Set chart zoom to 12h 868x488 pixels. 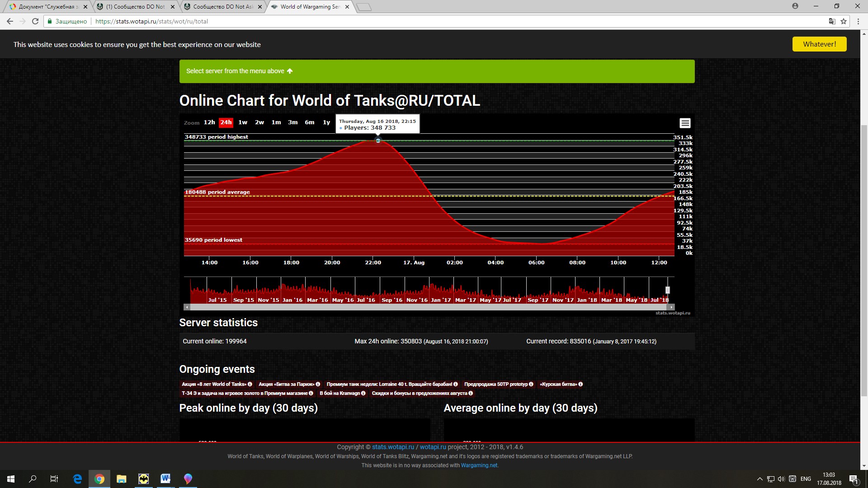point(209,122)
